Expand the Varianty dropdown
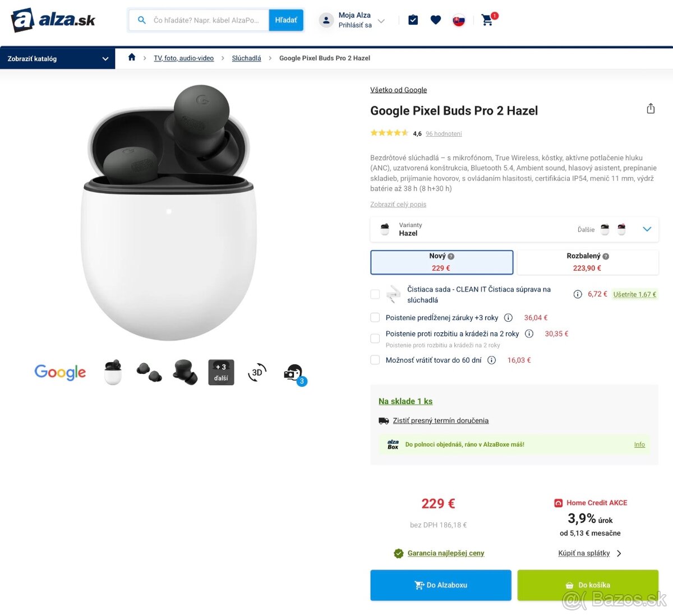This screenshot has height=616, width=673. 647,229
